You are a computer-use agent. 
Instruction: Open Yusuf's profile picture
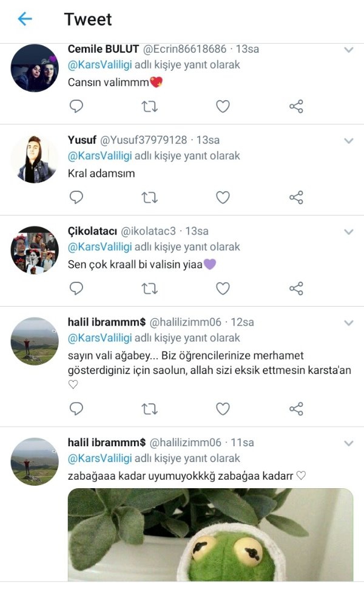pyautogui.click(x=35, y=159)
